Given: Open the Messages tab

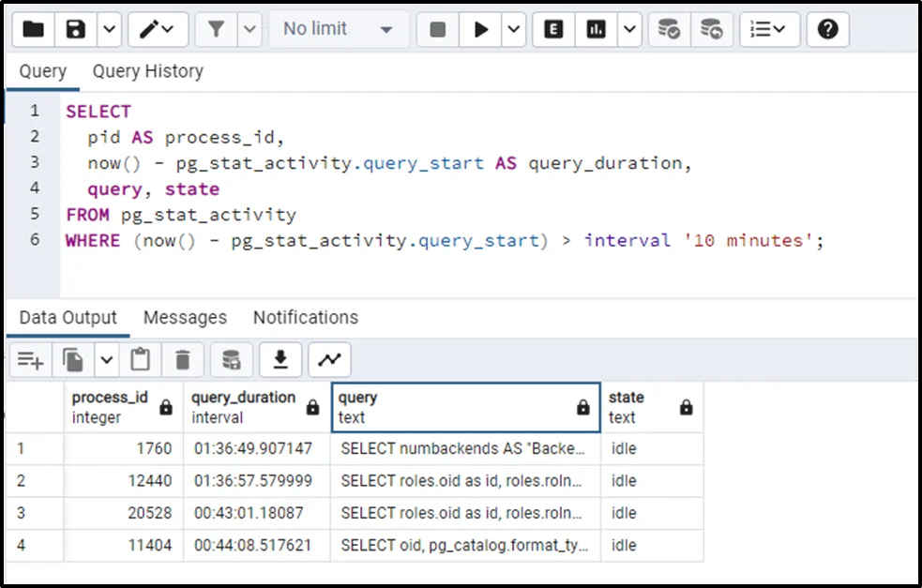Looking at the screenshot, I should (185, 317).
